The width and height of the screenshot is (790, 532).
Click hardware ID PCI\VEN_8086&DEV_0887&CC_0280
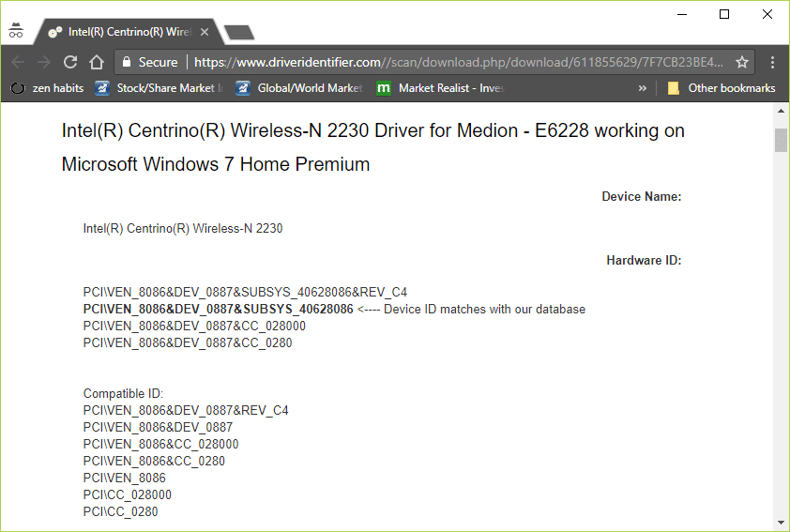click(x=188, y=343)
